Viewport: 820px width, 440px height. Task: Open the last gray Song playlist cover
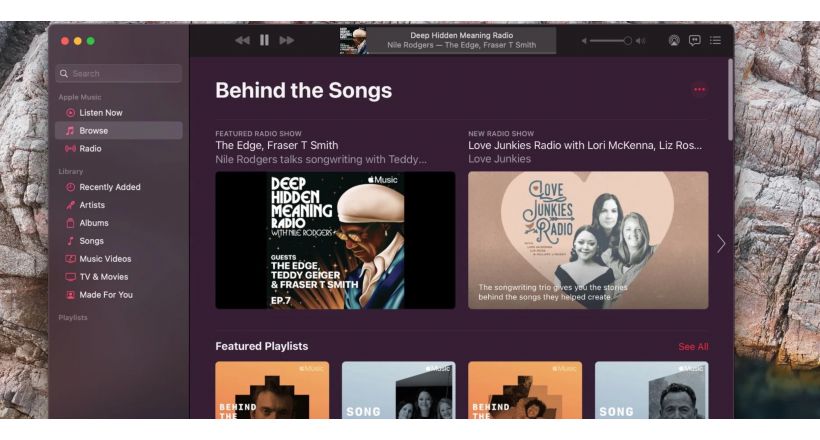(652, 390)
